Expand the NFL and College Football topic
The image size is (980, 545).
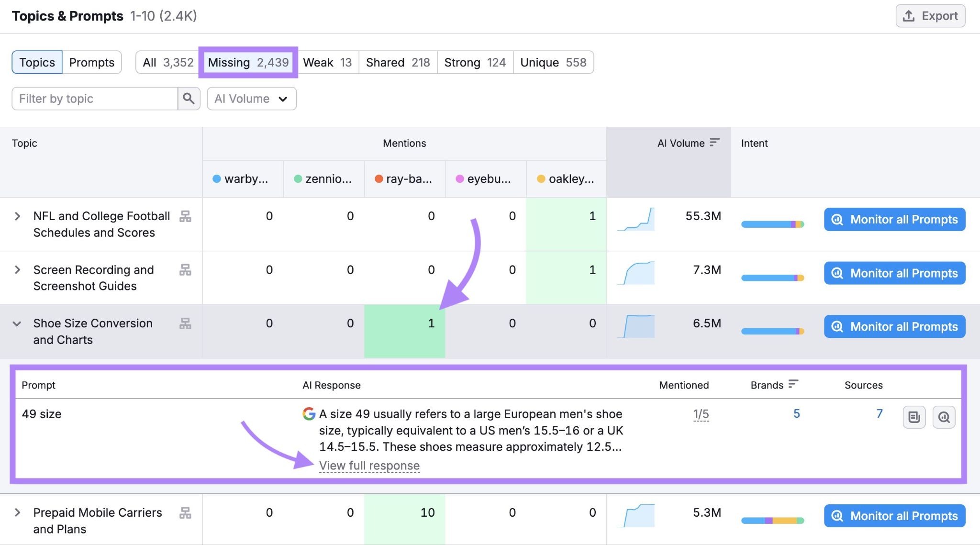17,216
